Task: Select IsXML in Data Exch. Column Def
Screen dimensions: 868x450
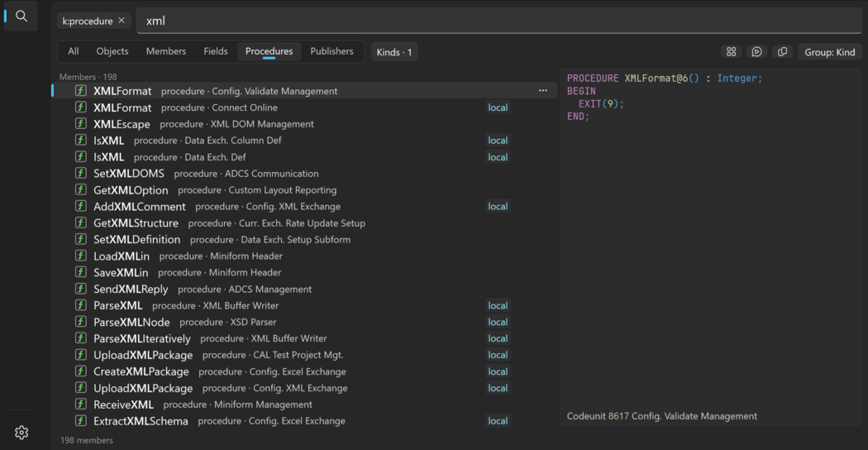Action: pos(306,141)
